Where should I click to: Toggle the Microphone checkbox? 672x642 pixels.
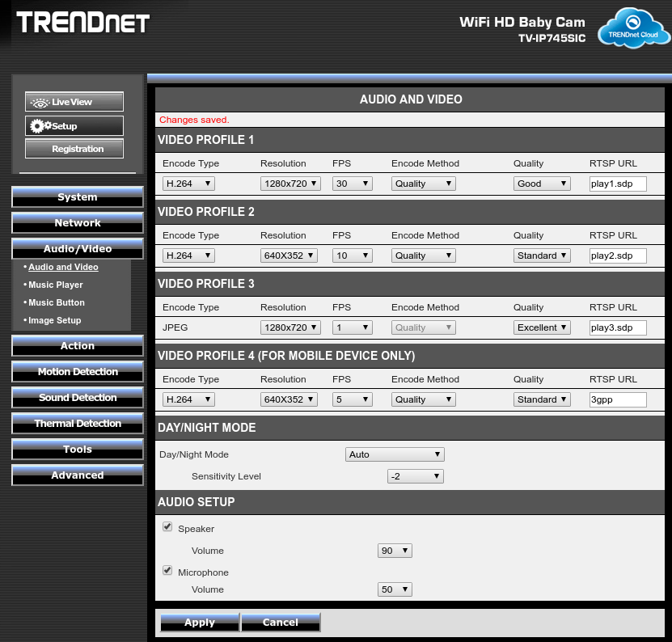point(167,570)
